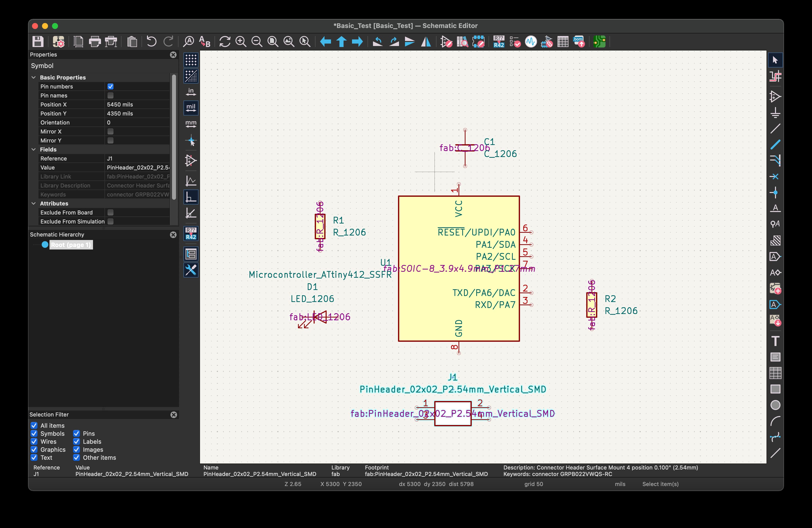Collapse the Fields section
This screenshot has height=528, width=812.
tap(33, 149)
